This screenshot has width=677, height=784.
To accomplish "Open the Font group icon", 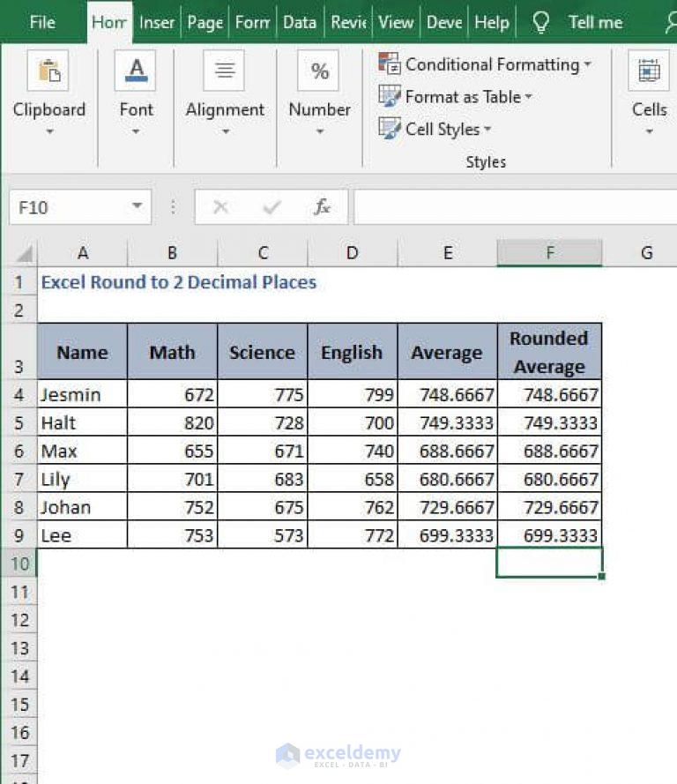I will tap(136, 71).
